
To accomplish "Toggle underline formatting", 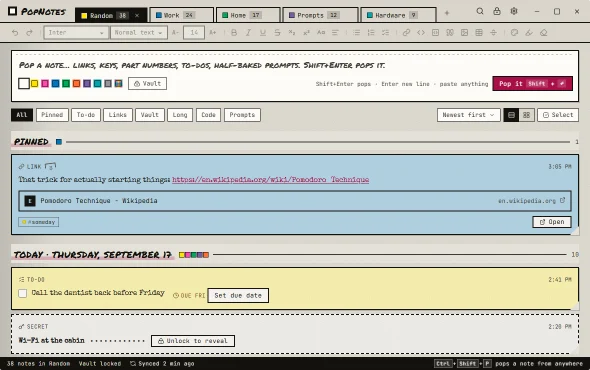I will tap(263, 33).
